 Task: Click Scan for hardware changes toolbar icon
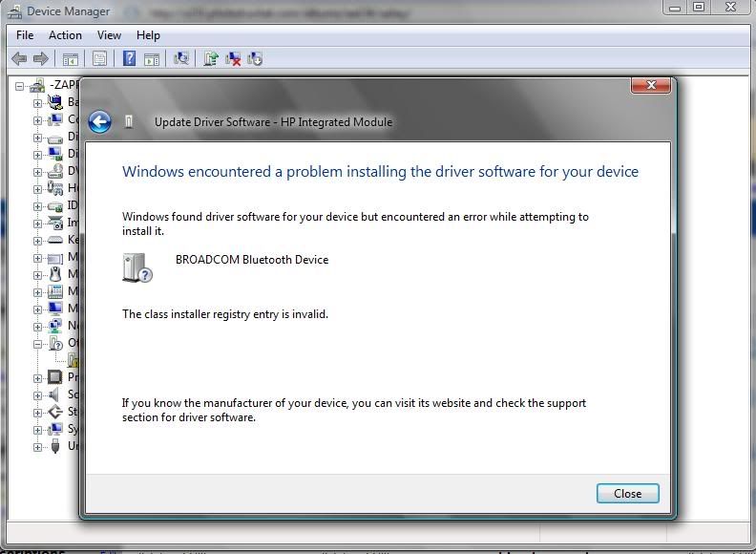(x=181, y=59)
